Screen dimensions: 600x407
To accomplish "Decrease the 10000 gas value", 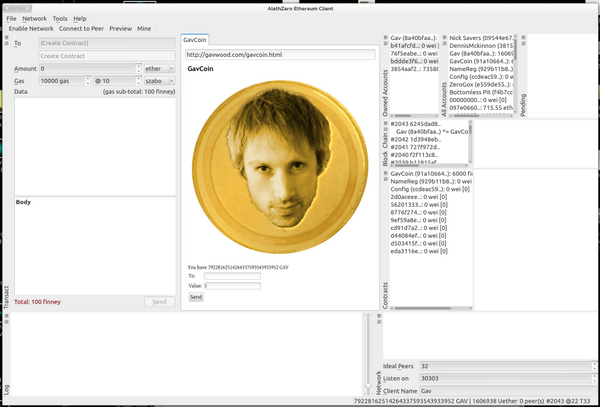I will (x=88, y=83).
